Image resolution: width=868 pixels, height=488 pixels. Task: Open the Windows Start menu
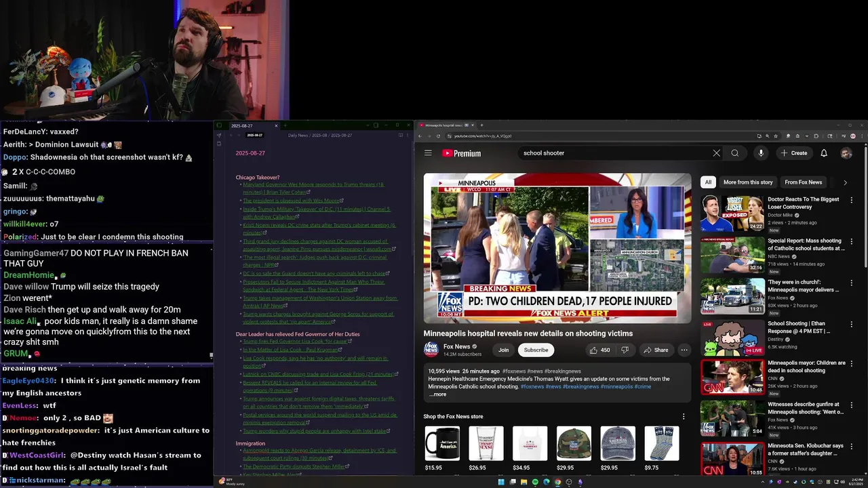[501, 482]
